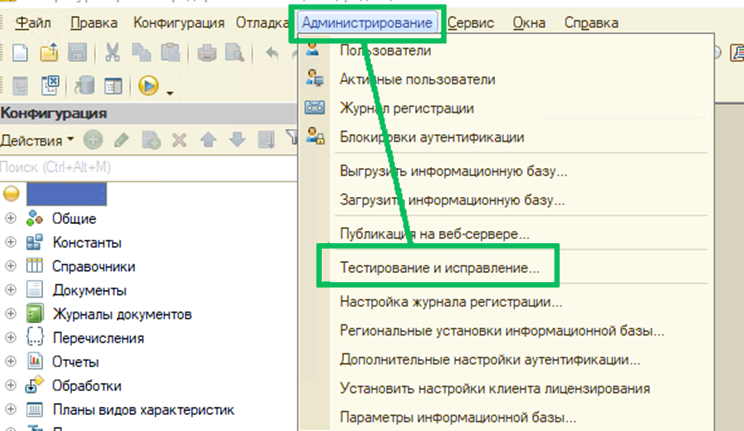Open the Справка menu
Viewport: 744px width, 431px height.
(x=591, y=23)
